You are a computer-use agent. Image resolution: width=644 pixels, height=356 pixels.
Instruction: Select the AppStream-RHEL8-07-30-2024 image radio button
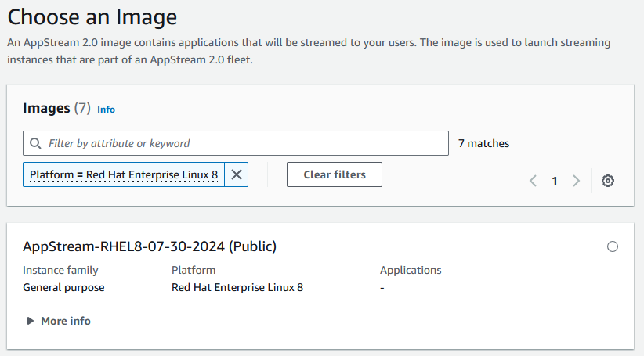613,246
